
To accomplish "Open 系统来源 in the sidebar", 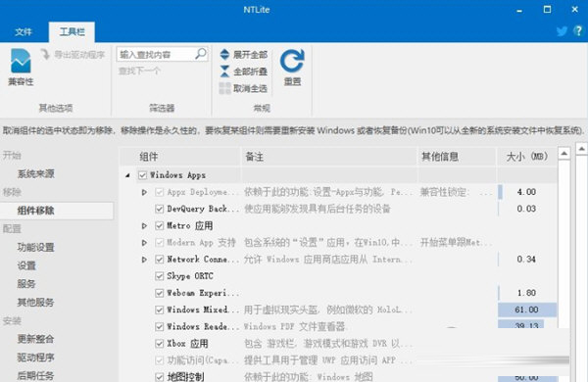I will point(36,173).
